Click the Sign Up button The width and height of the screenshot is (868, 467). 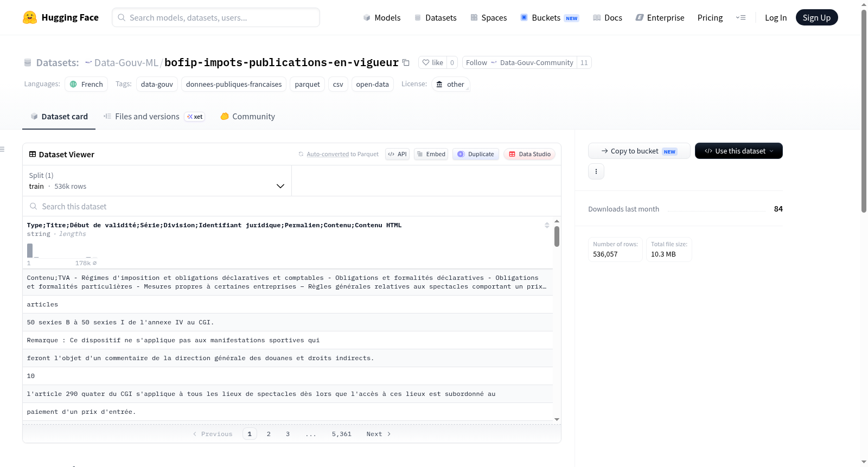coord(816,17)
